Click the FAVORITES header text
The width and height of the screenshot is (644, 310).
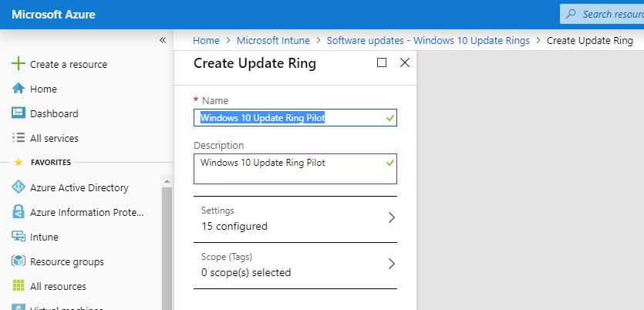click(x=51, y=162)
